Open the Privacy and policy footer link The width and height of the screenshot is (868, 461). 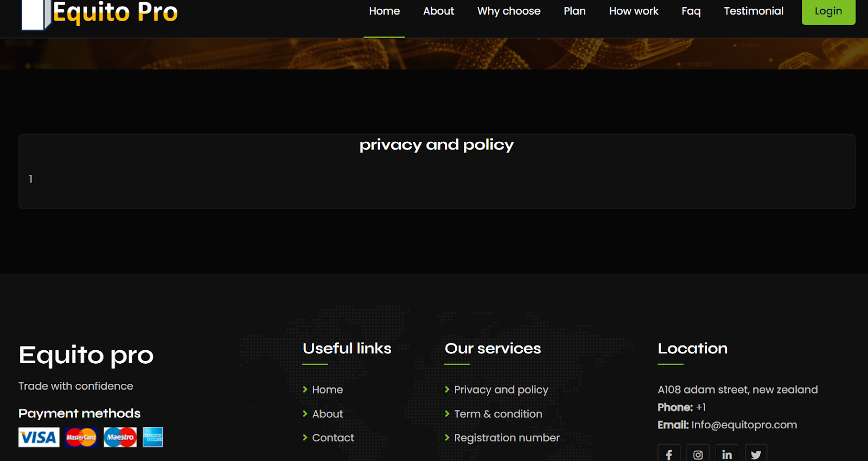501,390
